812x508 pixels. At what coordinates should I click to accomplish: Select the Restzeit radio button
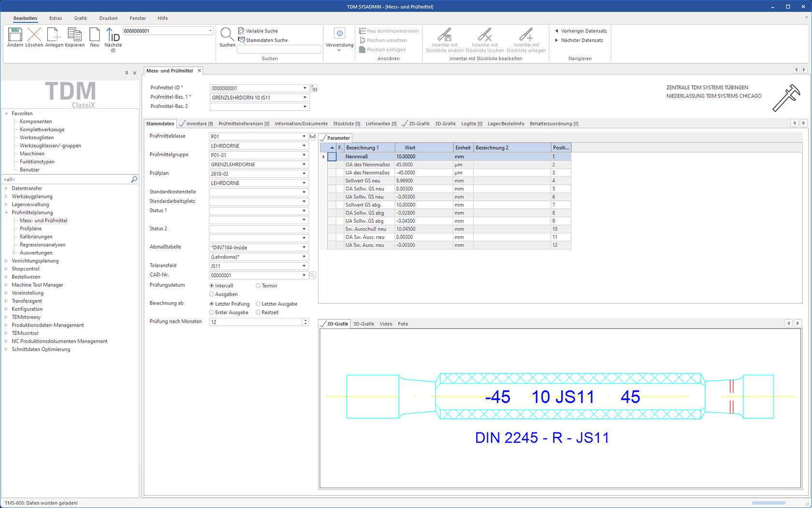click(258, 313)
